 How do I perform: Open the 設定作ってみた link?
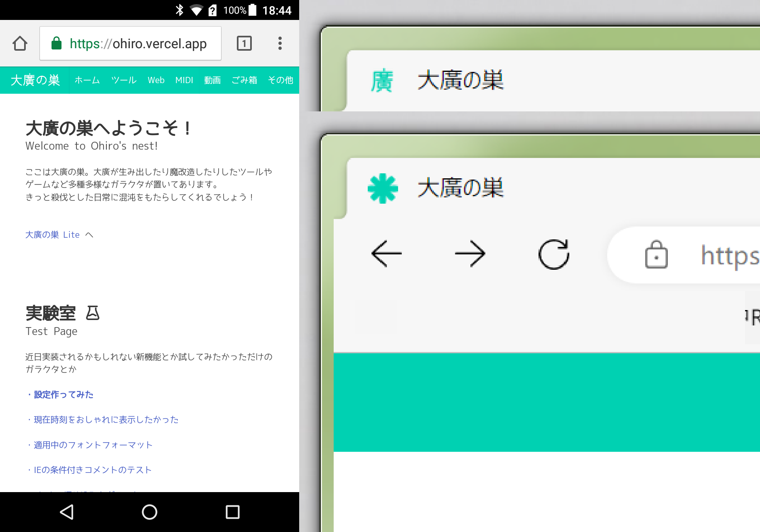click(x=64, y=394)
